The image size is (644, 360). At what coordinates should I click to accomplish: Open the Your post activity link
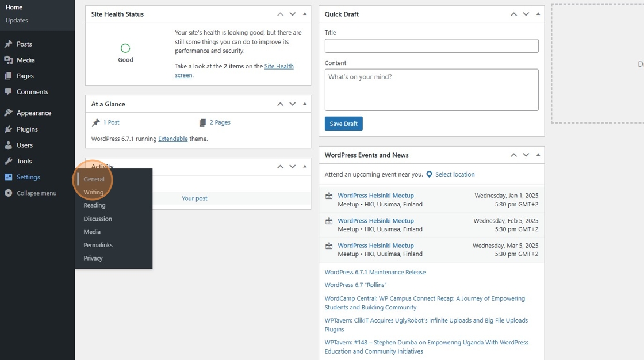click(195, 198)
